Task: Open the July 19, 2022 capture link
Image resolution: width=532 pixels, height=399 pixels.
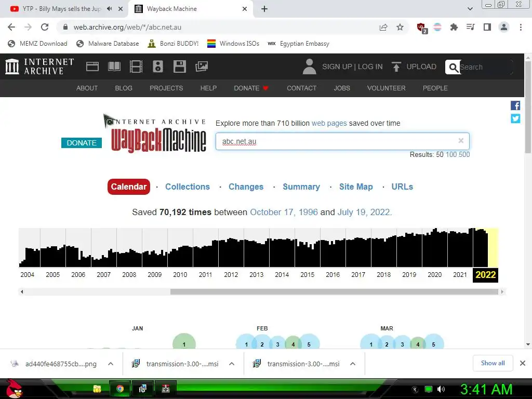Action: point(363,212)
